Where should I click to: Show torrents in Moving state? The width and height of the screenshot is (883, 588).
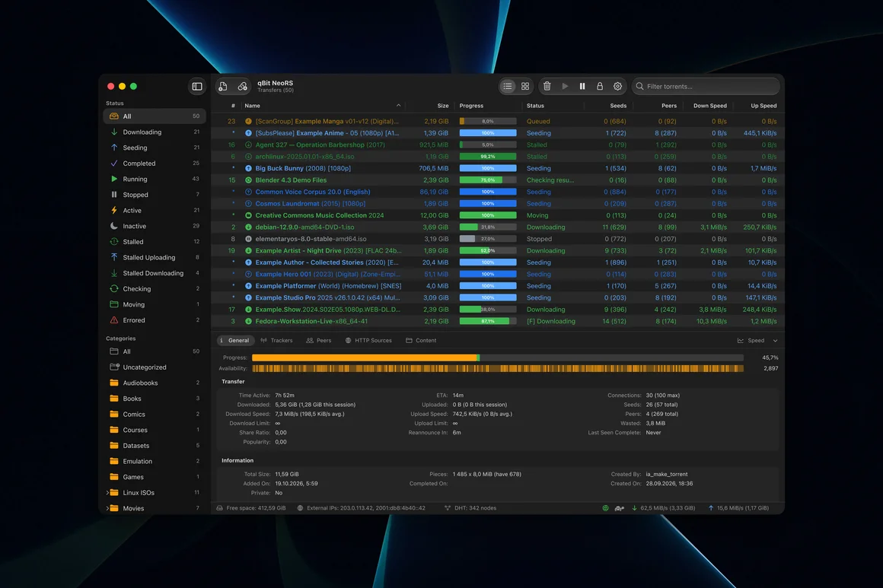point(155,304)
